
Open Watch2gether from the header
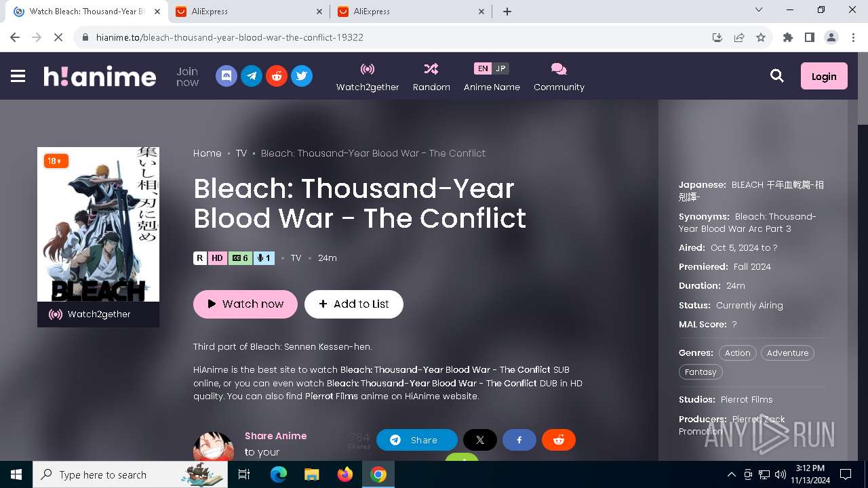pyautogui.click(x=368, y=77)
